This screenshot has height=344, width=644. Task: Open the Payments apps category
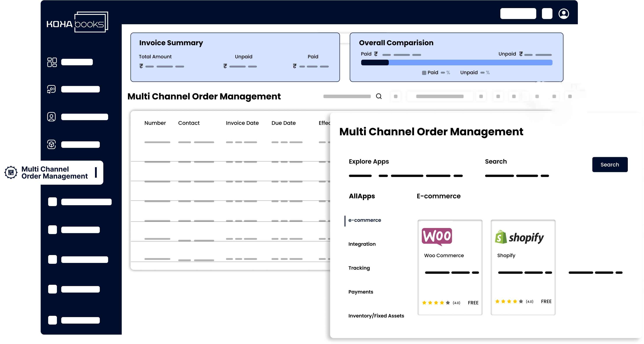361,292
